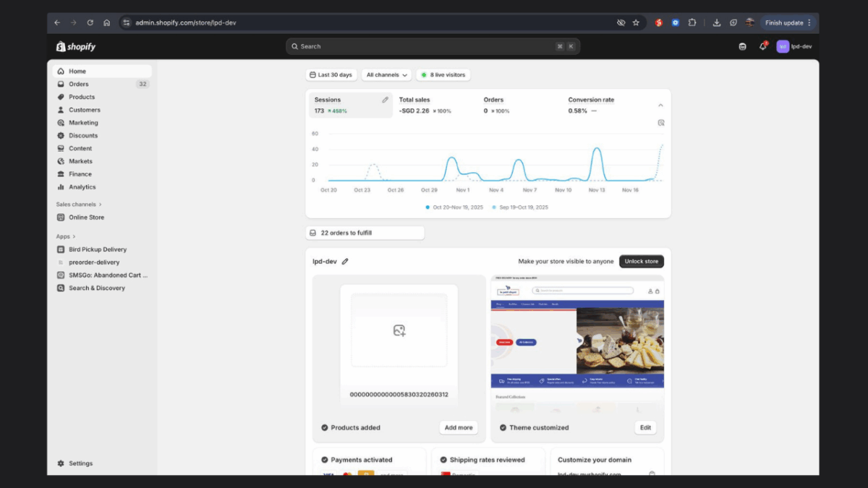Open Settings with the gear icon
The image size is (868, 488).
pos(61,463)
